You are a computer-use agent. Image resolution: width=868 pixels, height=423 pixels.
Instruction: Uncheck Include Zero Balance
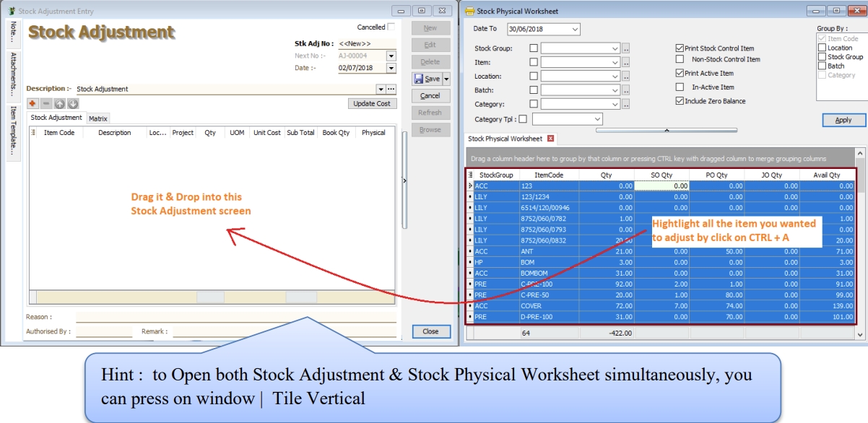[x=680, y=101]
